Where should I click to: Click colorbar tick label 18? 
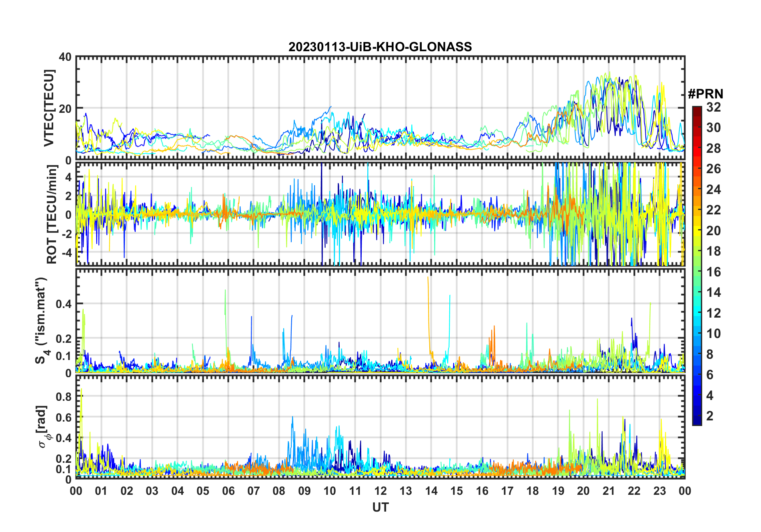pyautogui.click(x=713, y=251)
